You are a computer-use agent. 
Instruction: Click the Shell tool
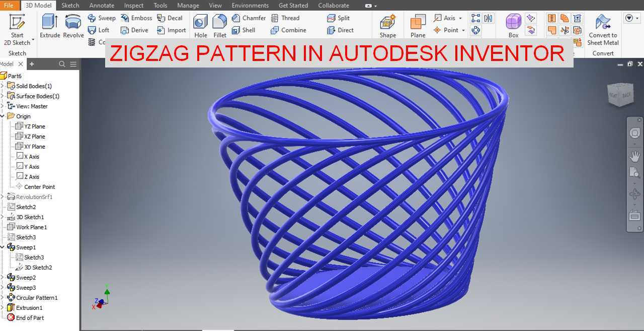(244, 30)
